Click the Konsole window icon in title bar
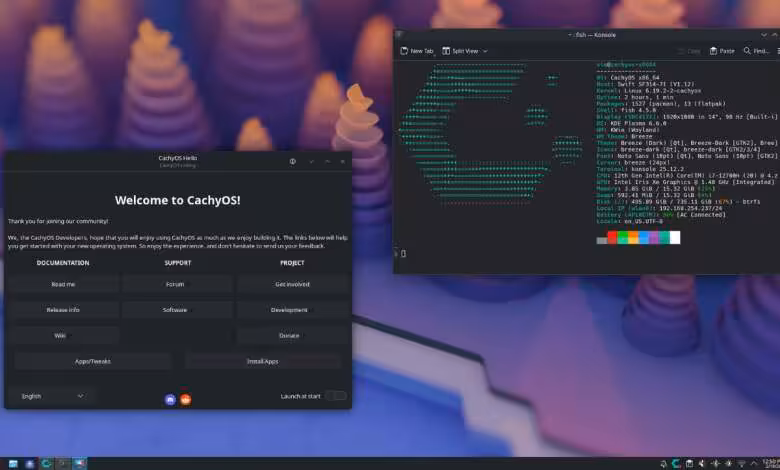 point(399,35)
